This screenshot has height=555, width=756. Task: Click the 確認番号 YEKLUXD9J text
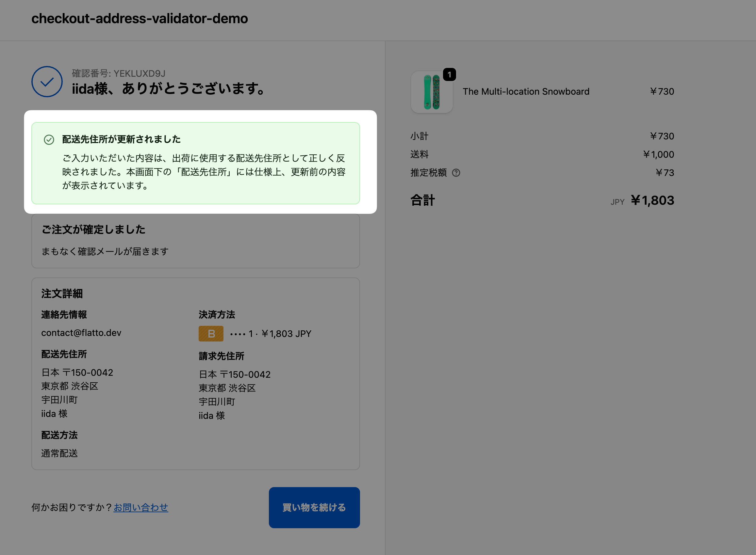coord(118,73)
